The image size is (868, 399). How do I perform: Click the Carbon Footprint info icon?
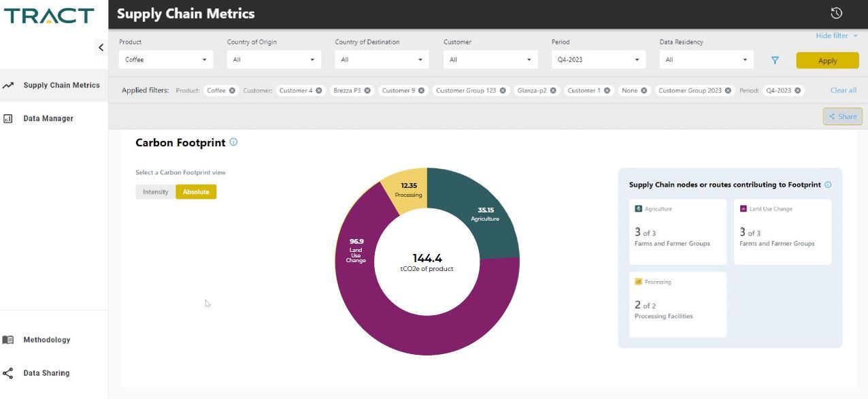233,142
